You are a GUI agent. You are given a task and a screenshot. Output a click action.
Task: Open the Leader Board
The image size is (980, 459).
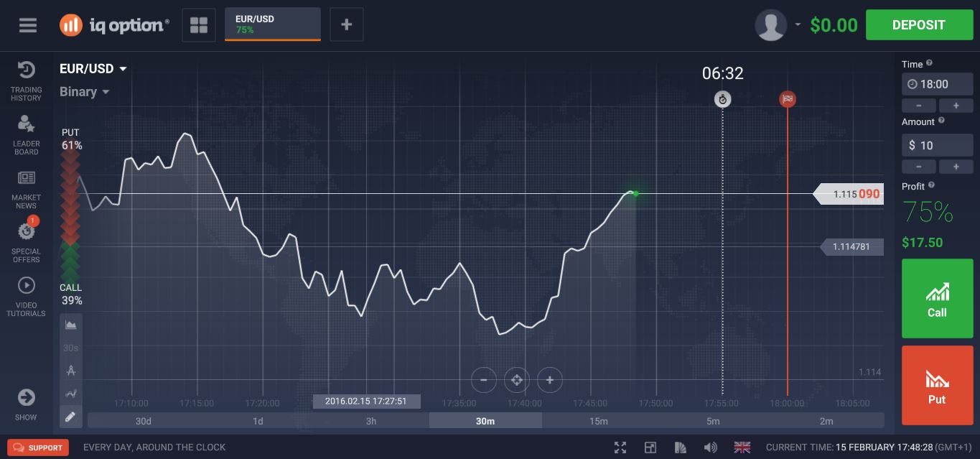tap(26, 134)
